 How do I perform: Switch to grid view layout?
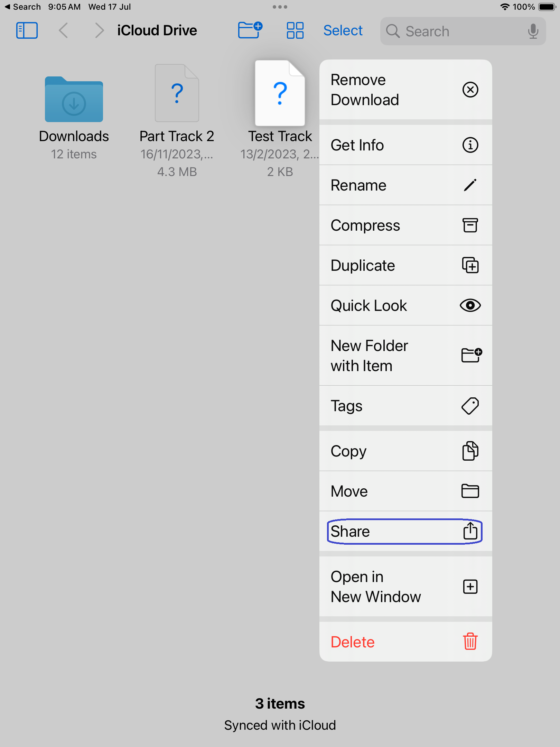(295, 30)
